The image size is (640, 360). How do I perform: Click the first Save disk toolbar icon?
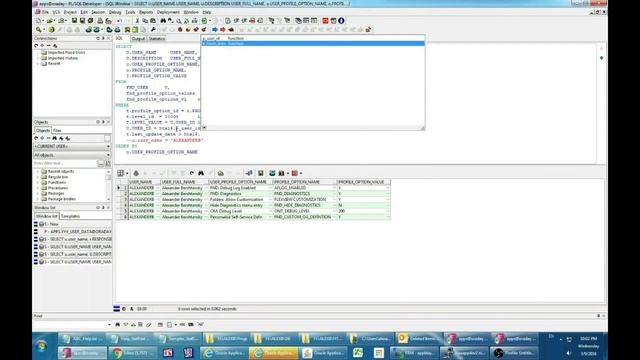74,20
